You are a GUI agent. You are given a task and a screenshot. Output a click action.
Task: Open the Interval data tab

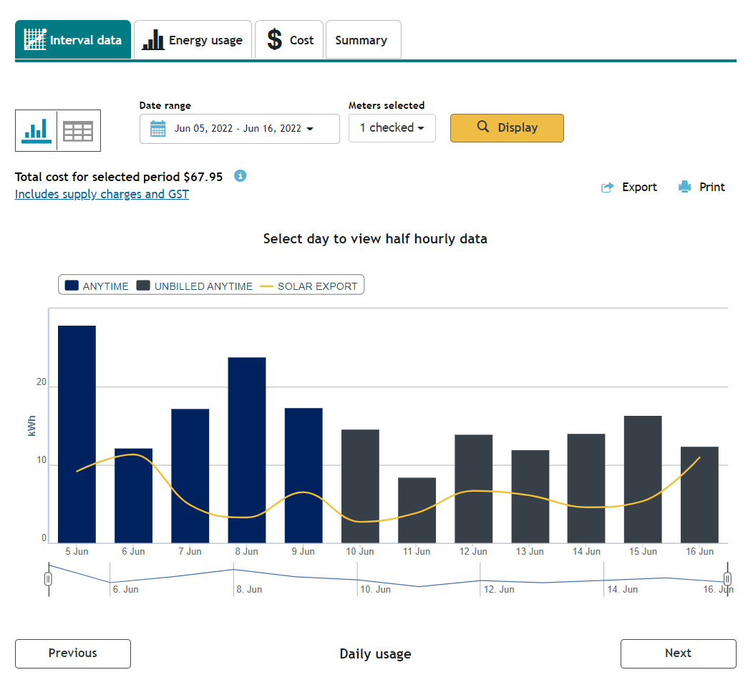click(73, 39)
